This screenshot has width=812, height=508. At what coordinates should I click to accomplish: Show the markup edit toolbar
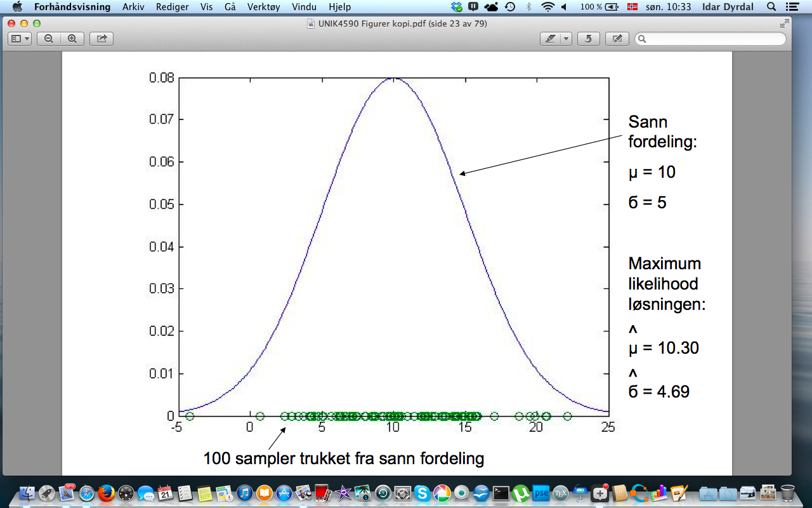[617, 39]
